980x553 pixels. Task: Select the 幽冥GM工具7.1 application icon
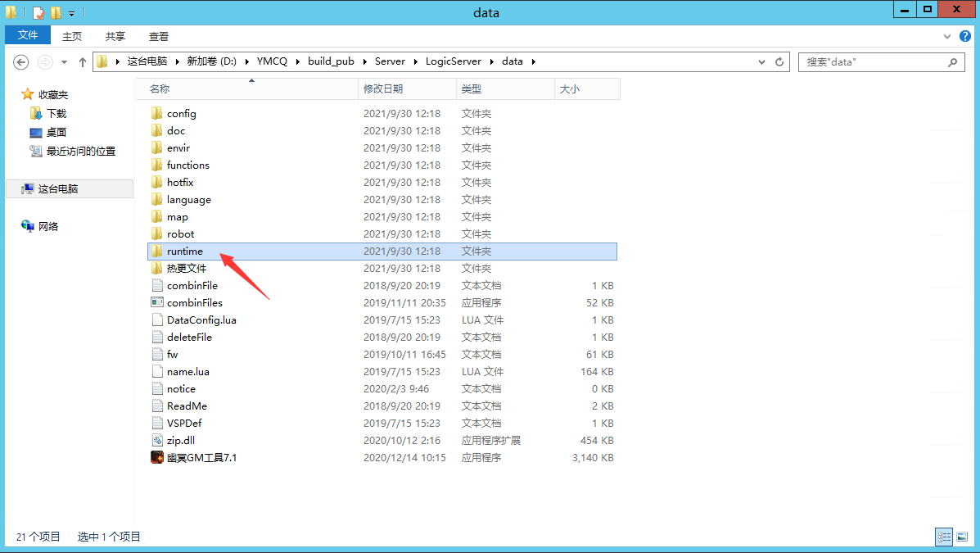157,457
